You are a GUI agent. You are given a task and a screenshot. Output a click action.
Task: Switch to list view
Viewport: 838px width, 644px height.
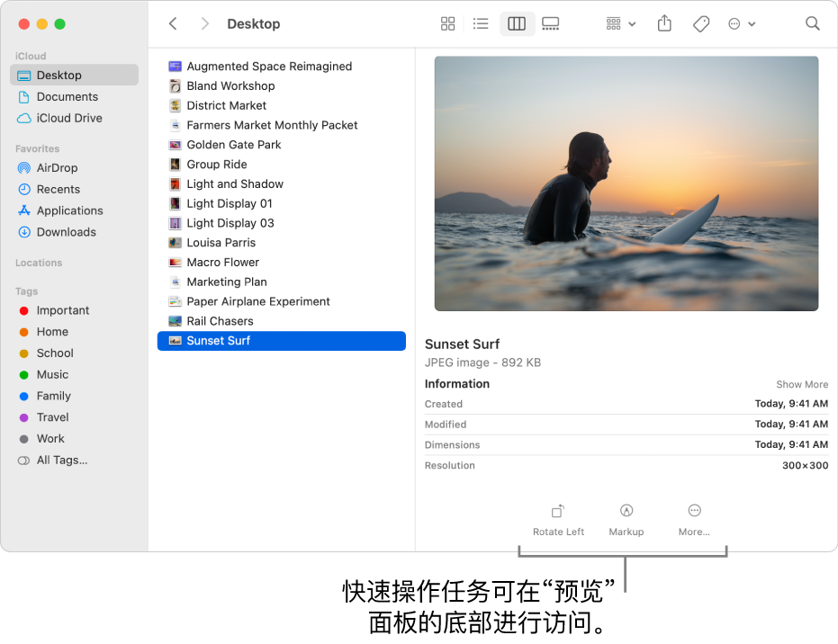481,23
